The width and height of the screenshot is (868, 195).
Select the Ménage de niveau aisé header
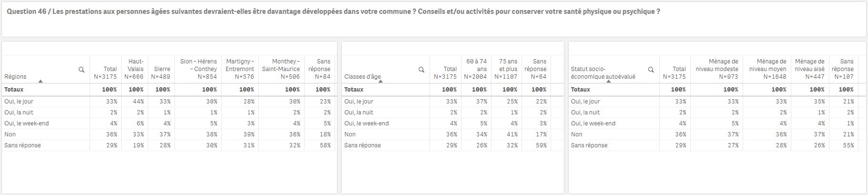[x=810, y=69]
